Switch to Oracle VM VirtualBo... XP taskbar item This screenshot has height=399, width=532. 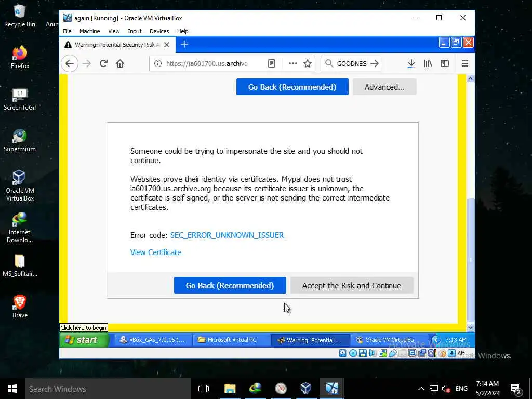coord(389,340)
